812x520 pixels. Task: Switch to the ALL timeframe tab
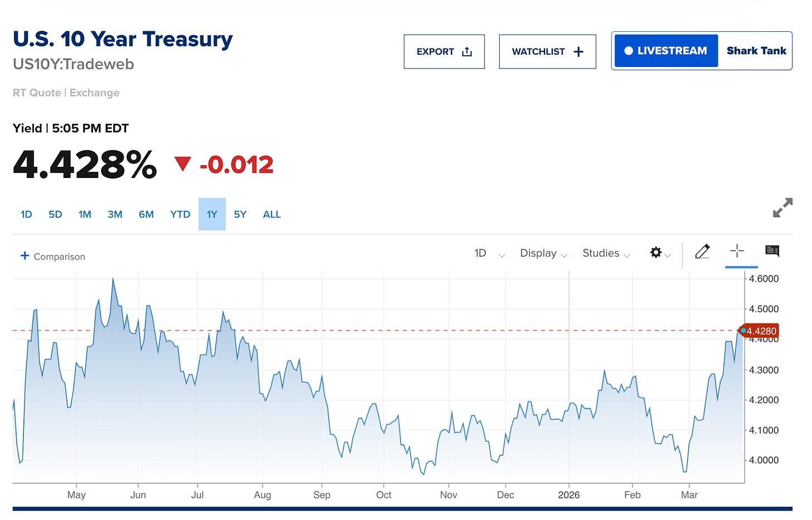(x=272, y=214)
